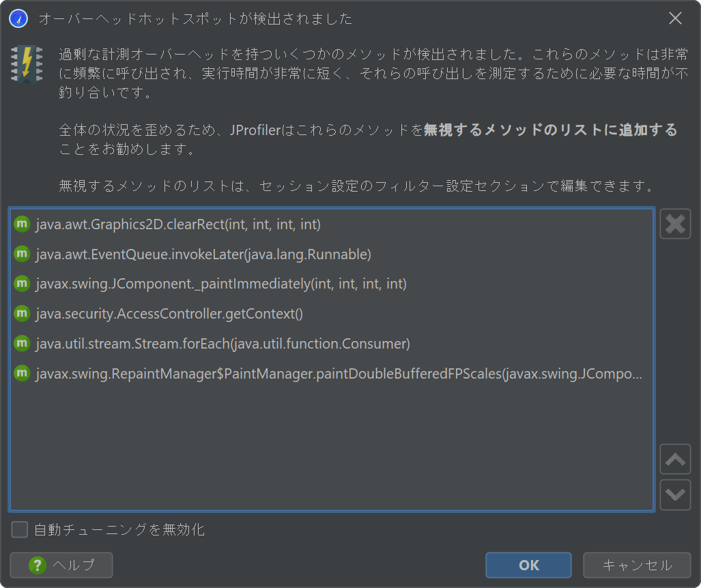Image resolution: width=701 pixels, height=588 pixels.
Task: Click method icon beside AccessController.getContext
Action: [x=22, y=313]
